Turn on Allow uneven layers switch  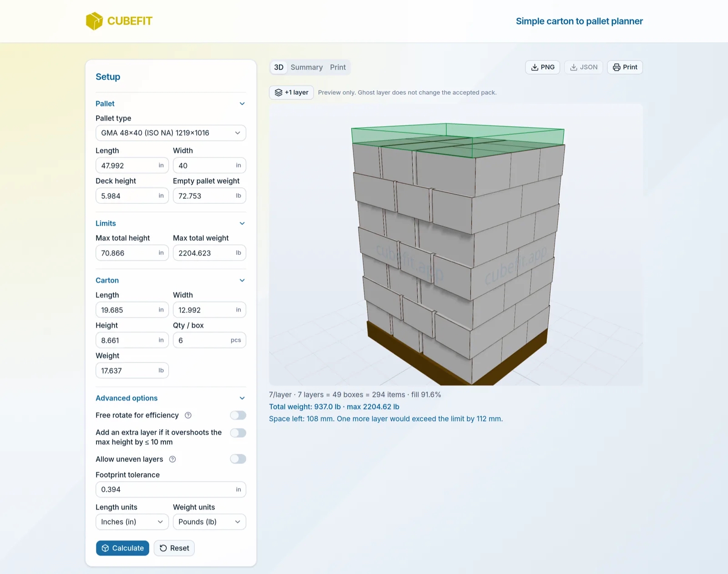coord(238,459)
